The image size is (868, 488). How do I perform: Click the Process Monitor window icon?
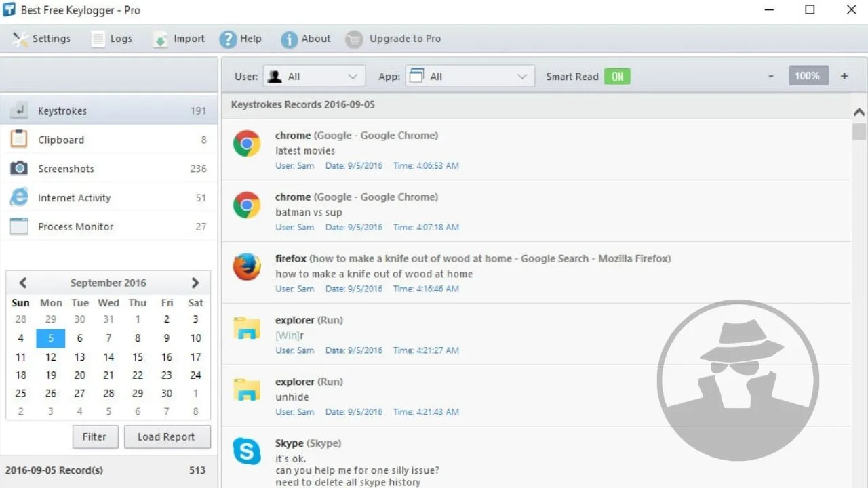[19, 226]
